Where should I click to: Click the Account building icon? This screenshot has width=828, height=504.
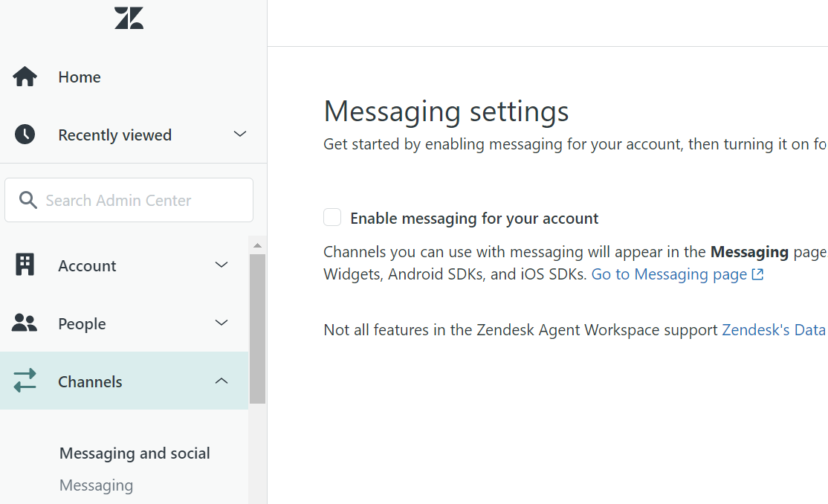pos(25,265)
